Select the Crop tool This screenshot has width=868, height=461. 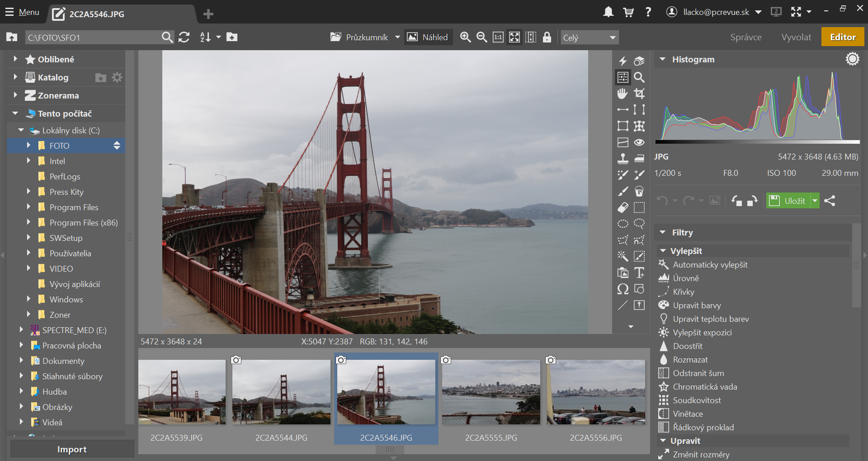point(639,94)
